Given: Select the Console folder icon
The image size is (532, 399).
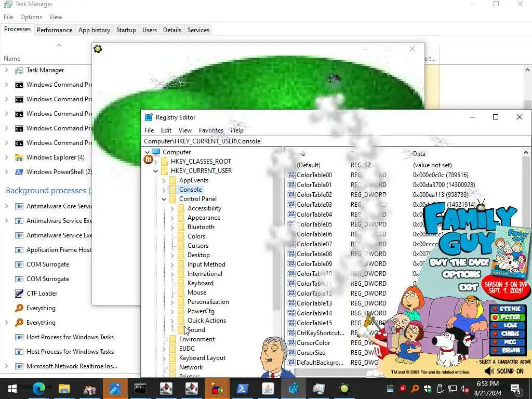Looking at the screenshot, I should 172,189.
